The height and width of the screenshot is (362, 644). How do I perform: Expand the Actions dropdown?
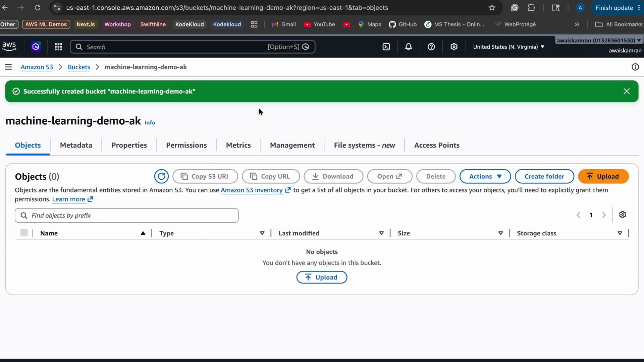click(x=485, y=176)
